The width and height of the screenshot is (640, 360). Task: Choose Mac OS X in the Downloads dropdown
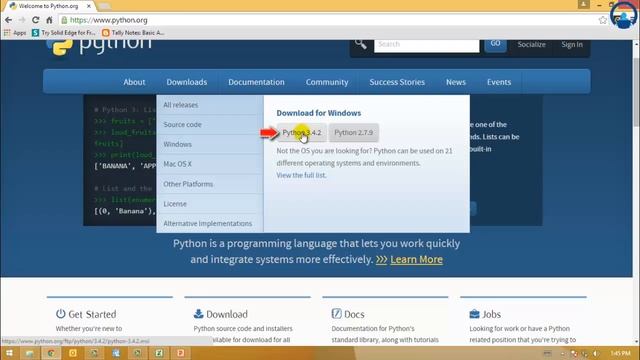210,164
